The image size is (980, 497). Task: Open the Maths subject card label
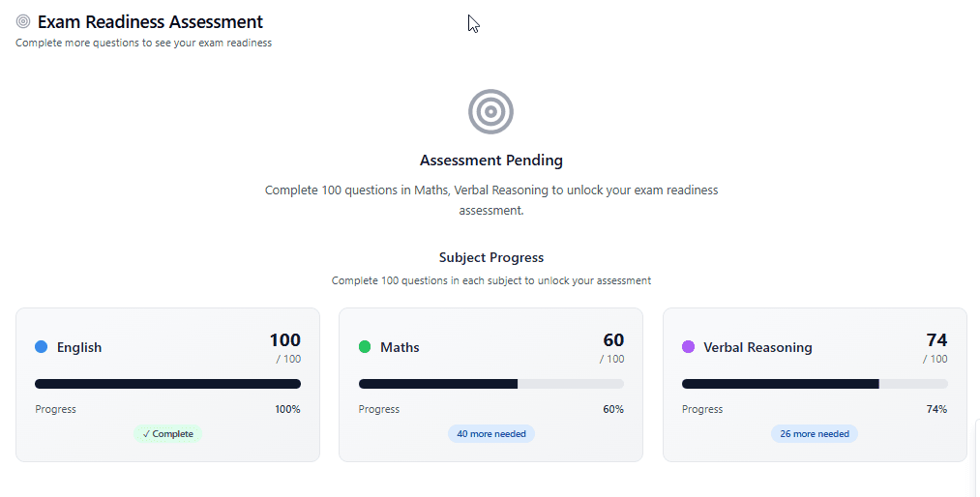[400, 348]
